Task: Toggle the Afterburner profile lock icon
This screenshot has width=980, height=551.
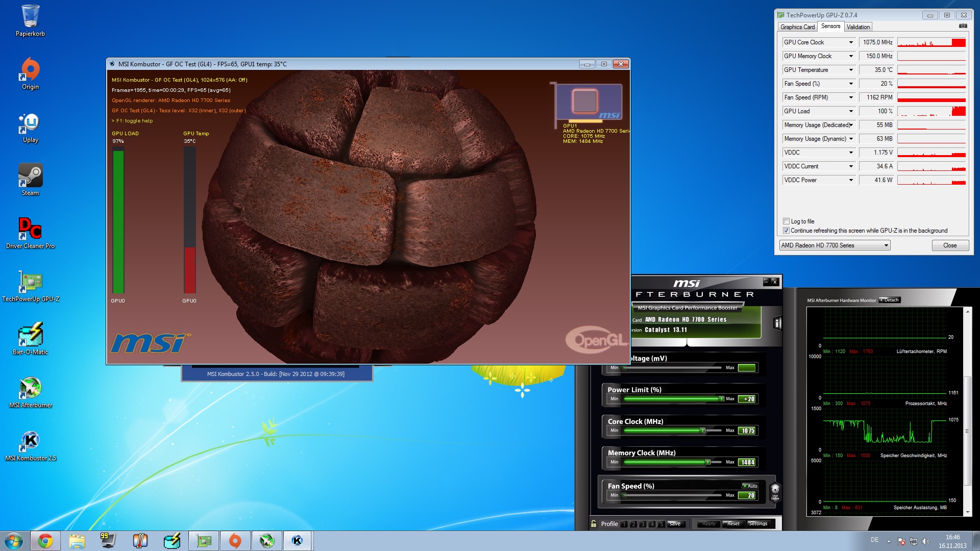Action: pos(594,523)
